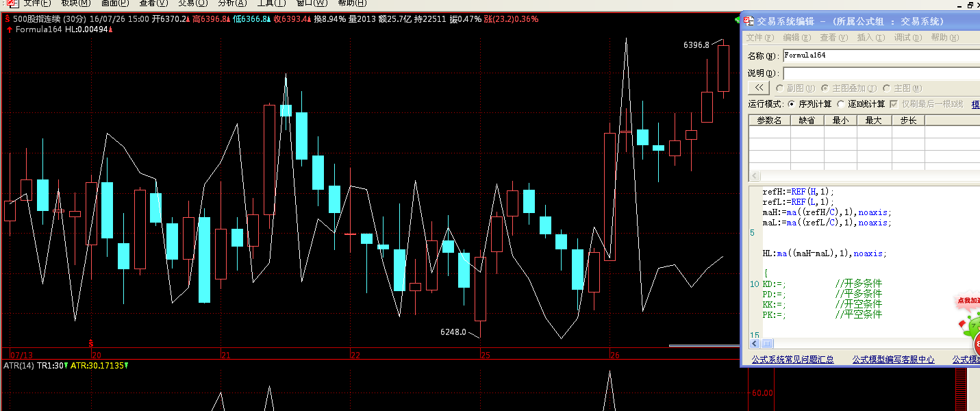
Task: Click code line refL:=REF(L,1);
Action: (799, 202)
